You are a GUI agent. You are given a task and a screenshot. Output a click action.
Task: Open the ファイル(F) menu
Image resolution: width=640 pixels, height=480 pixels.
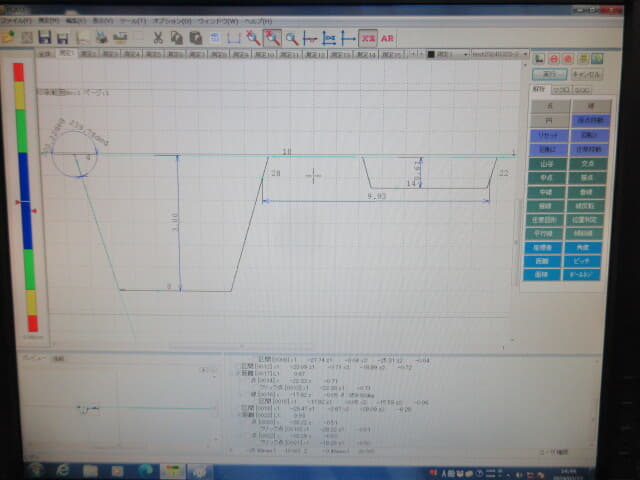(16, 20)
